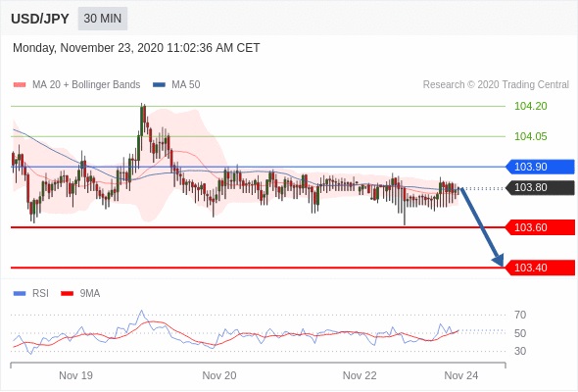Toggle the RSI legend entry
The width and height of the screenshot is (578, 392).
tap(30, 294)
